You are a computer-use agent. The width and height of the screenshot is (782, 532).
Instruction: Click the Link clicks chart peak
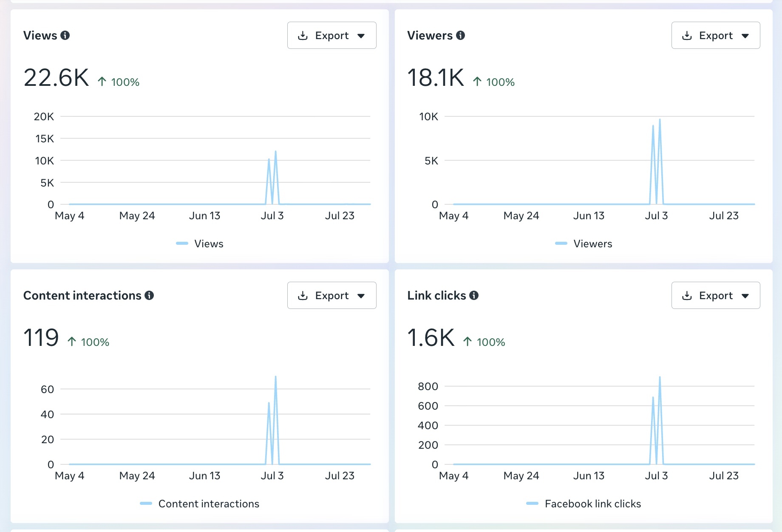[x=660, y=377]
